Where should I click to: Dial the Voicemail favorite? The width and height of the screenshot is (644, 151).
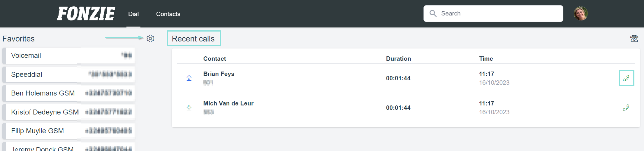tap(69, 55)
